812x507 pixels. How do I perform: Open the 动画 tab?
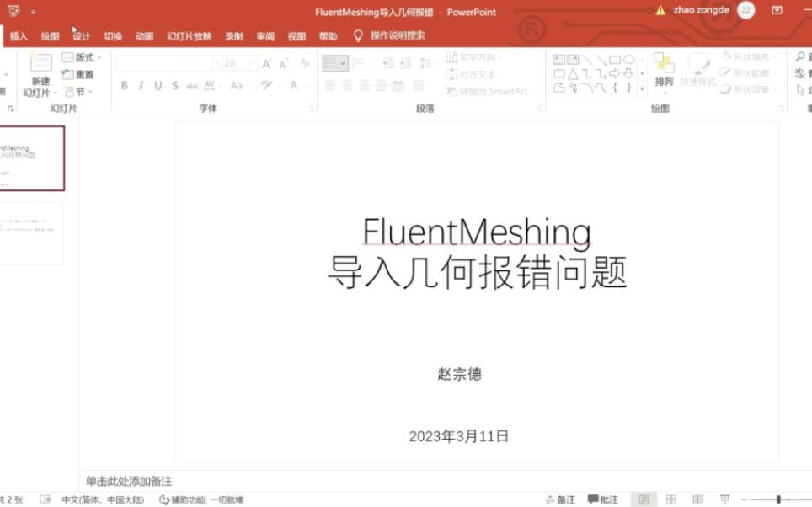point(145,36)
